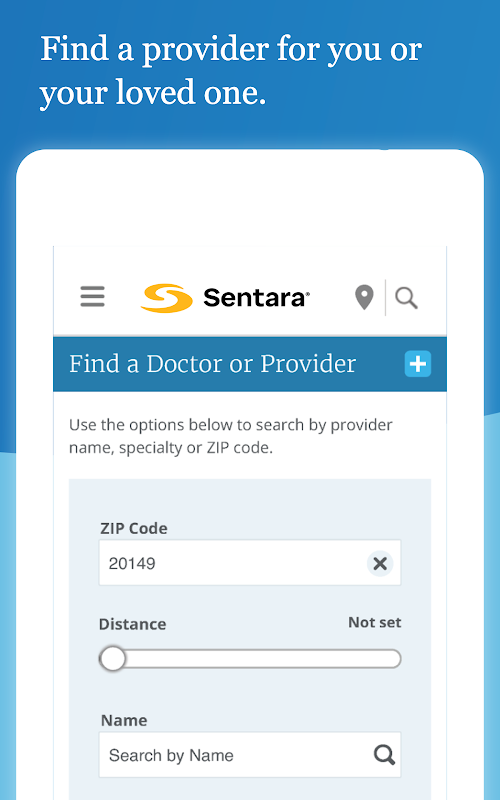
Task: Click the Not set distance value
Action: (x=375, y=622)
